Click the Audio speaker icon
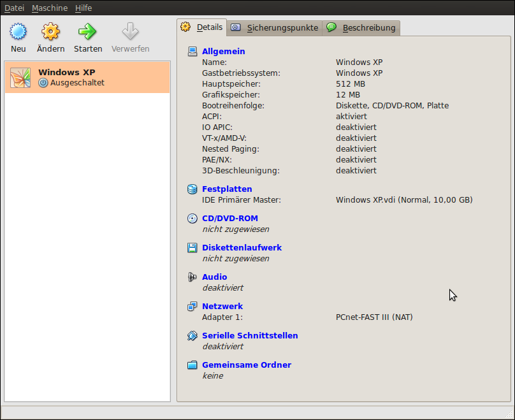Image resolution: width=515 pixels, height=420 pixels. coord(192,277)
